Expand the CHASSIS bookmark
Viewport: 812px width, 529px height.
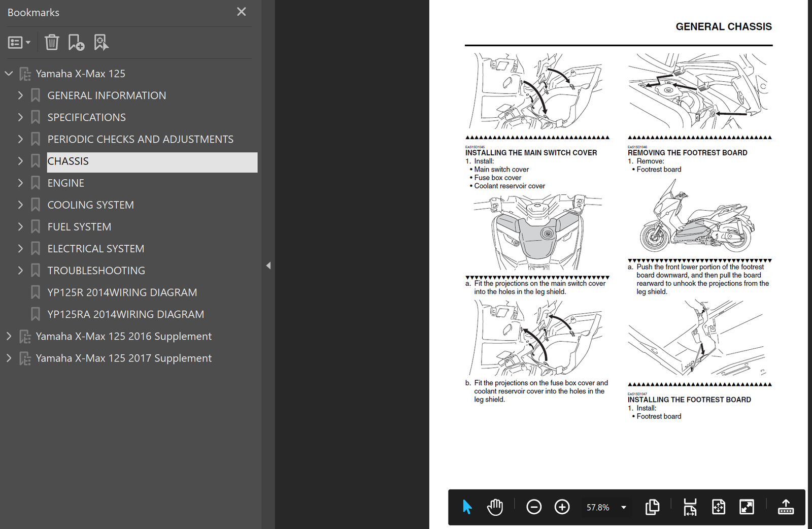tap(20, 161)
